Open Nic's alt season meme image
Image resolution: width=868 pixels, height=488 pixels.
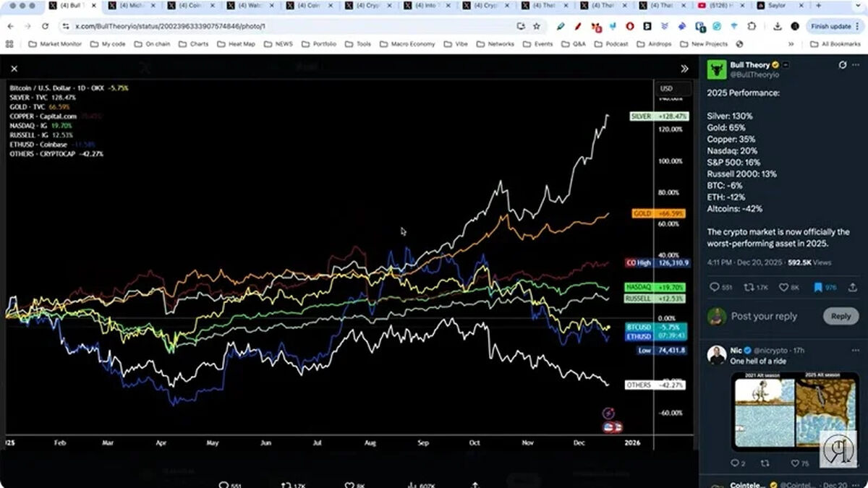click(x=795, y=411)
